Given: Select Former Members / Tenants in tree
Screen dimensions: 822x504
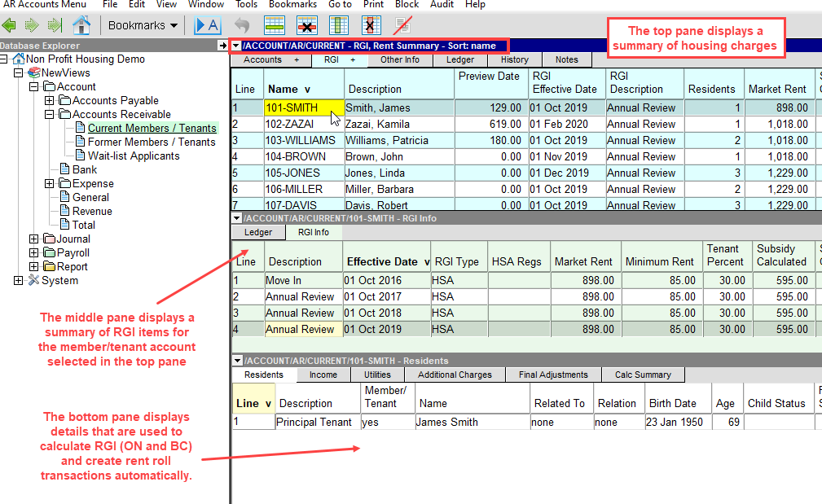Looking at the screenshot, I should 152,142.
